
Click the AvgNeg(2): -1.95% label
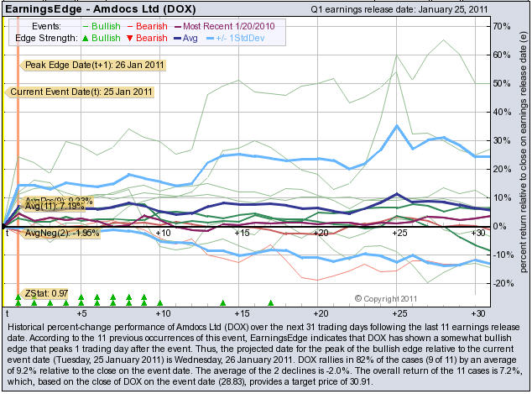(59, 233)
